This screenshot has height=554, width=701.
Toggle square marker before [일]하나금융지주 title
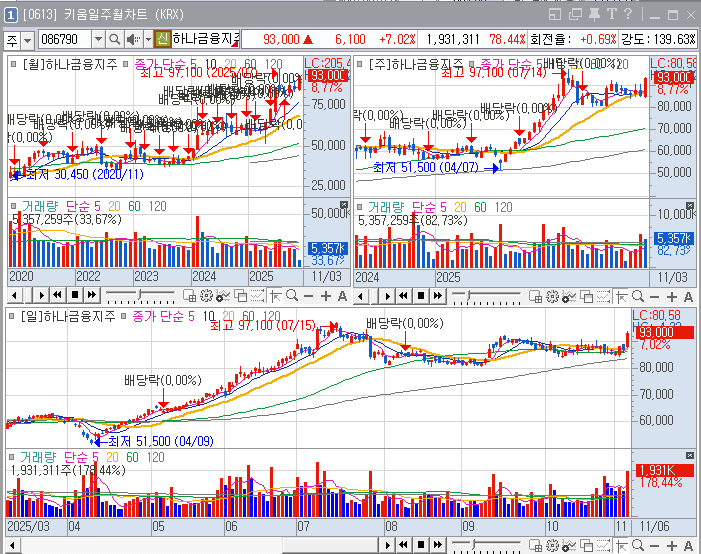coord(12,316)
